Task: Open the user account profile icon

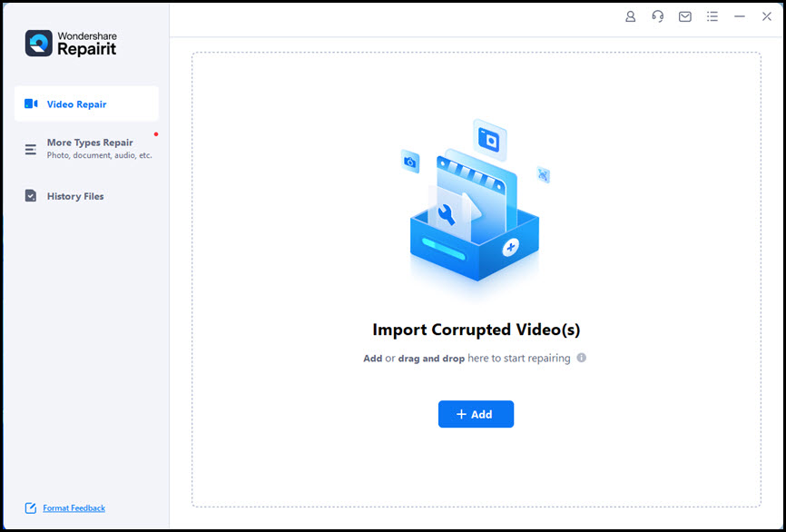Action: (x=630, y=16)
